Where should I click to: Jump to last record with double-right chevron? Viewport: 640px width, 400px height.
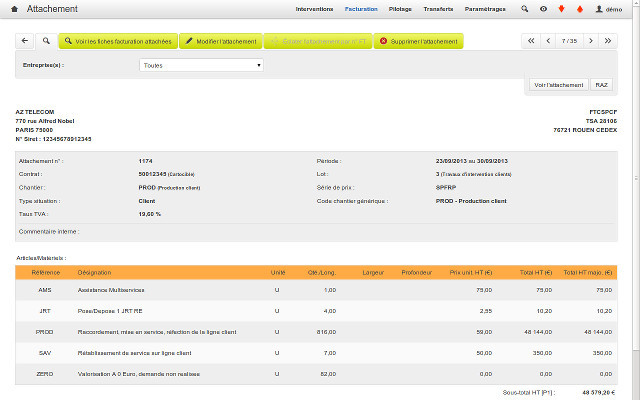[608, 41]
